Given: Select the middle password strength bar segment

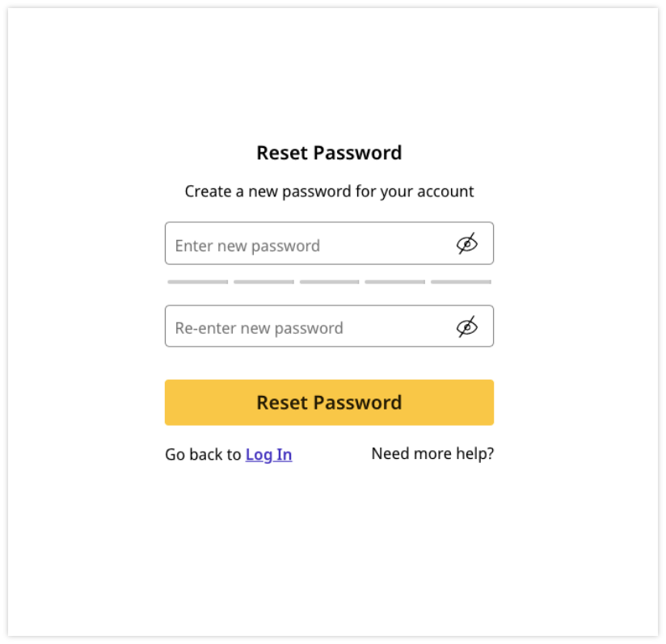Looking at the screenshot, I should 330,282.
